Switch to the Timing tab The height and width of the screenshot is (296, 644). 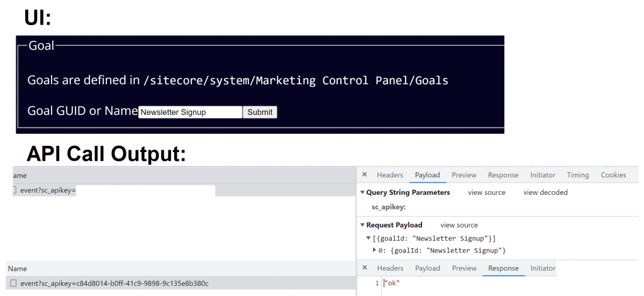click(578, 175)
